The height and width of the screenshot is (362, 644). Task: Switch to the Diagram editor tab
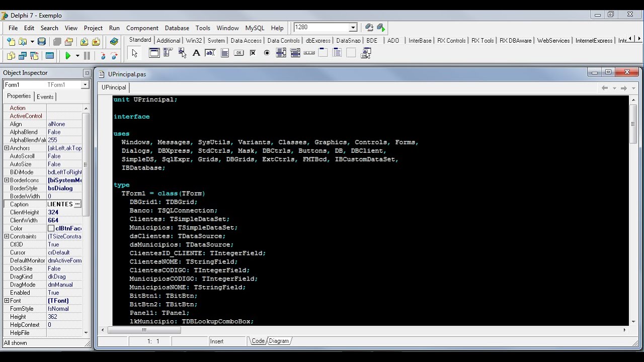(x=279, y=341)
